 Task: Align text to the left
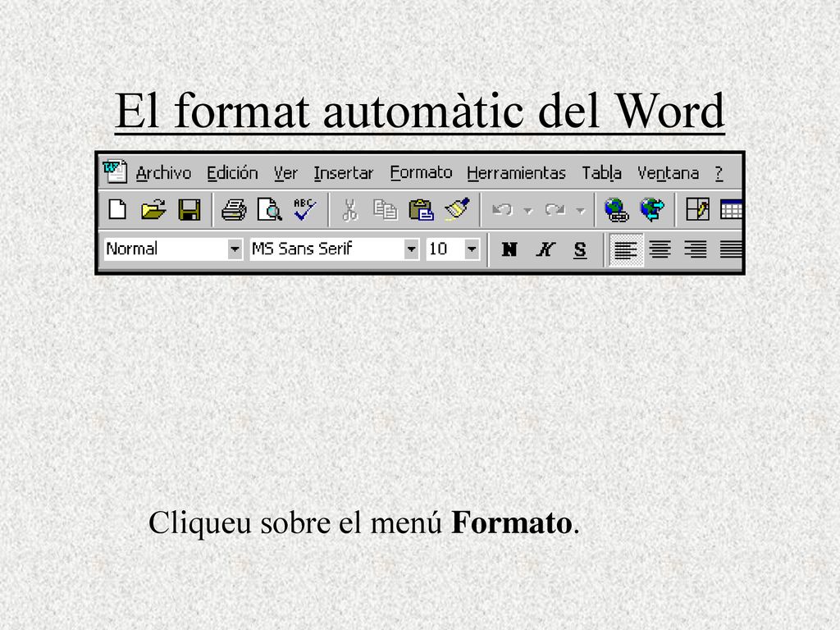tap(625, 249)
